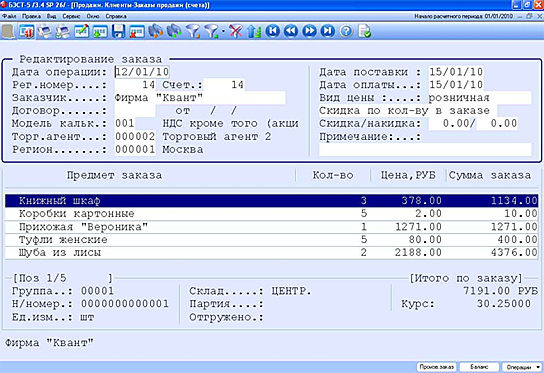Click the Дата поставки field 15/01/10
Screen dimensions: 544x373
(x=456, y=72)
